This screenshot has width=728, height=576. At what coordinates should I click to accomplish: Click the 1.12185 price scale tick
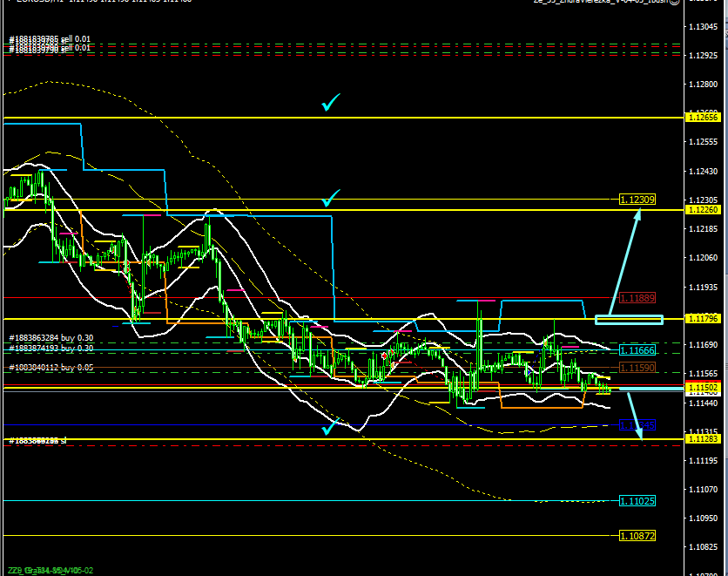pyautogui.click(x=703, y=229)
